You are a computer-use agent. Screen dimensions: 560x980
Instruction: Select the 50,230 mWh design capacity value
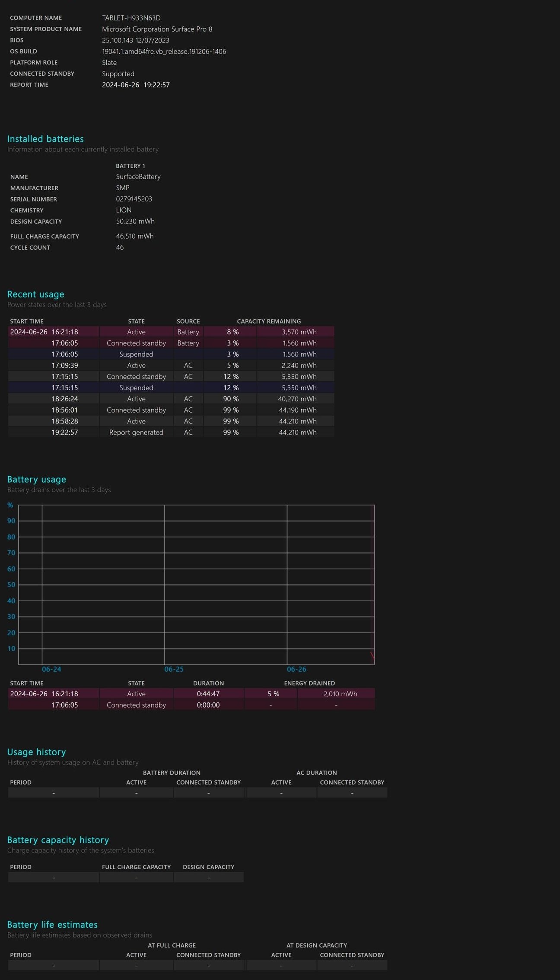click(x=135, y=221)
